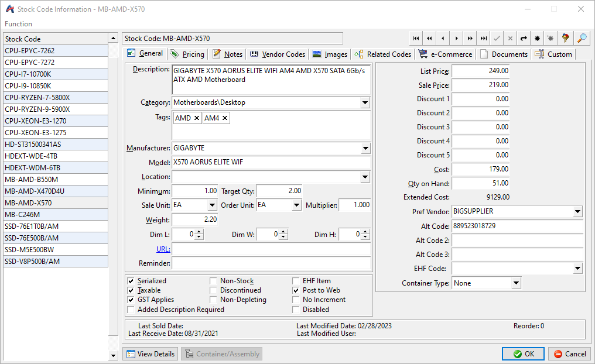Click the solid black asterisk icon
Viewport: 595px width, 364px height.
coord(537,39)
